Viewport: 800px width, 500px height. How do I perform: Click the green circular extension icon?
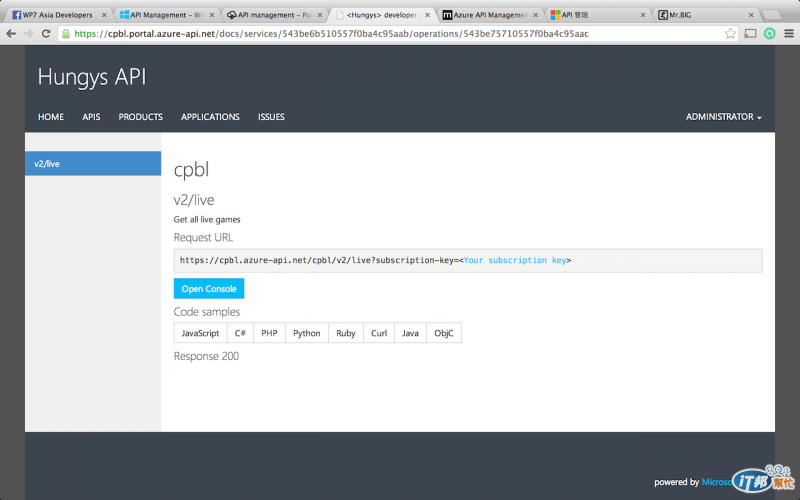[x=769, y=34]
